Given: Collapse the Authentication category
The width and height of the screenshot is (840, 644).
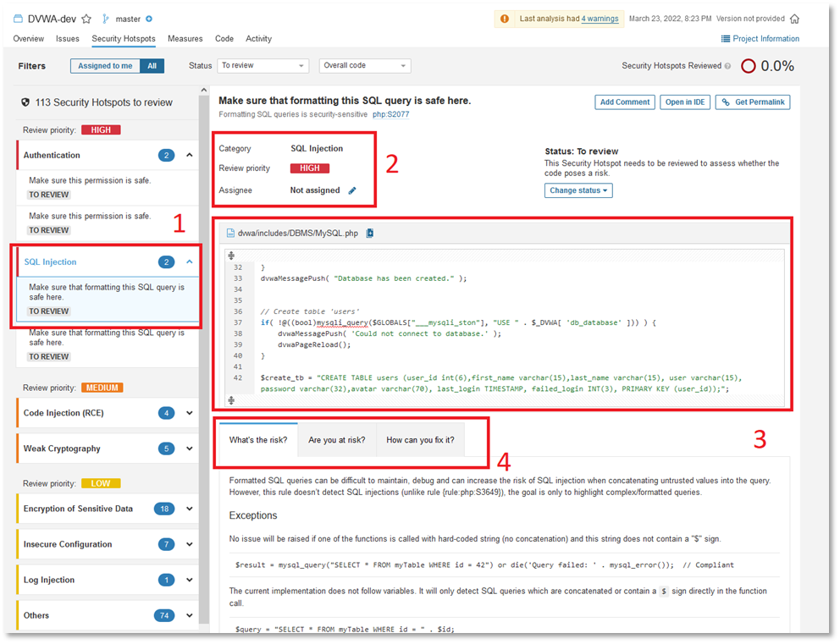Looking at the screenshot, I should pyautogui.click(x=190, y=156).
